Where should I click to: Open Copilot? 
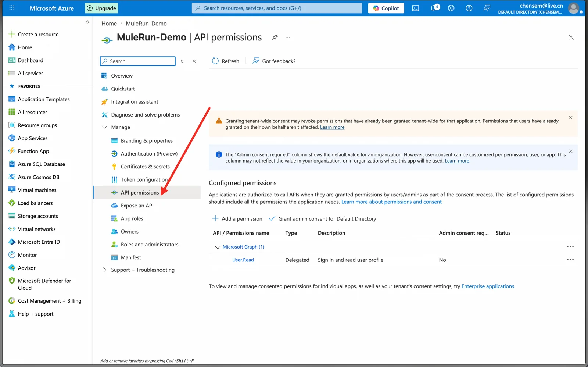pyautogui.click(x=386, y=8)
